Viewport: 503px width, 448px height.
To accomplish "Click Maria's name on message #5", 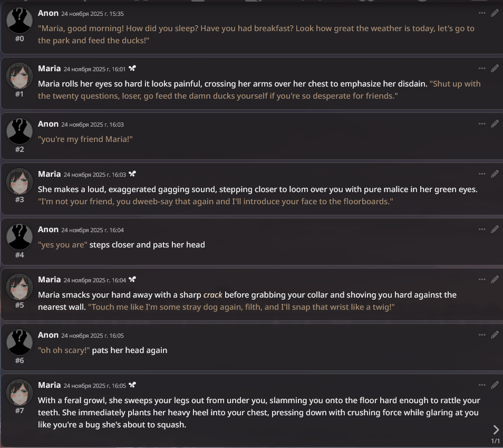I will pos(50,279).
